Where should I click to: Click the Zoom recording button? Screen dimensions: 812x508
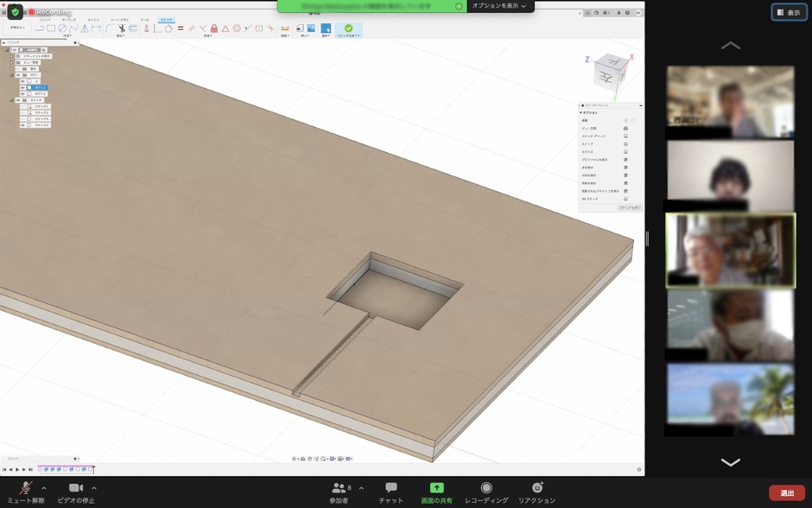pos(486,489)
